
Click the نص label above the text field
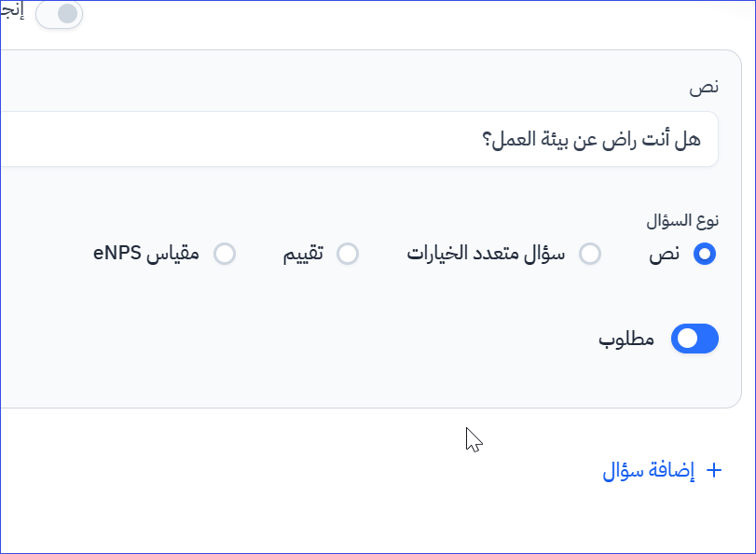(704, 87)
